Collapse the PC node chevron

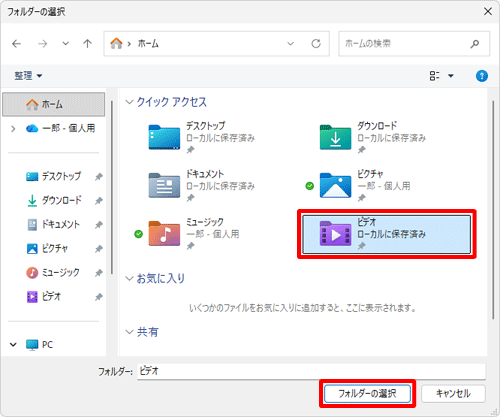pos(13,345)
